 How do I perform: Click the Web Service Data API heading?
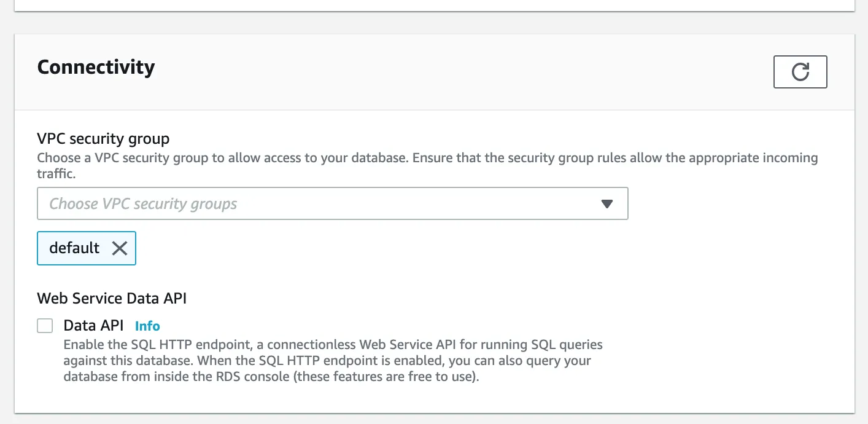(112, 299)
